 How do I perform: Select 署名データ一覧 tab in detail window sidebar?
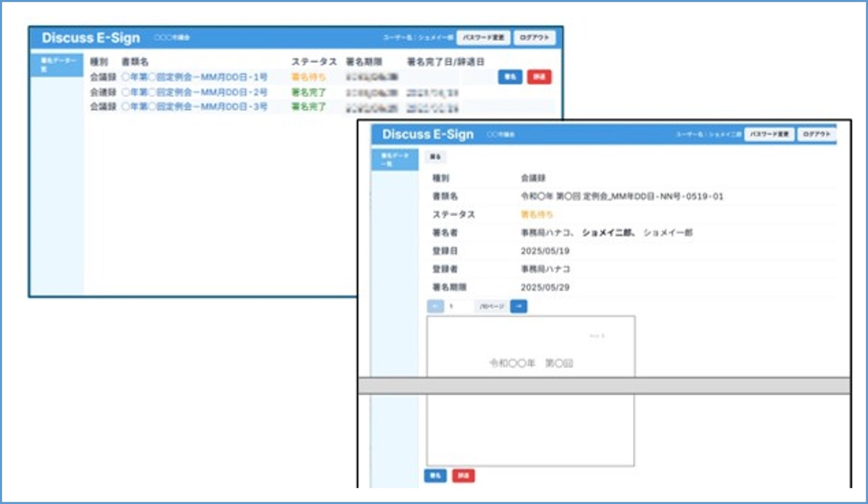(x=394, y=159)
